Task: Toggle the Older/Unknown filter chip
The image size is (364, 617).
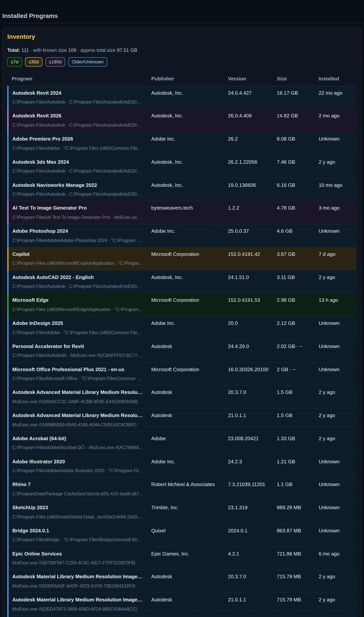Action: [88, 62]
